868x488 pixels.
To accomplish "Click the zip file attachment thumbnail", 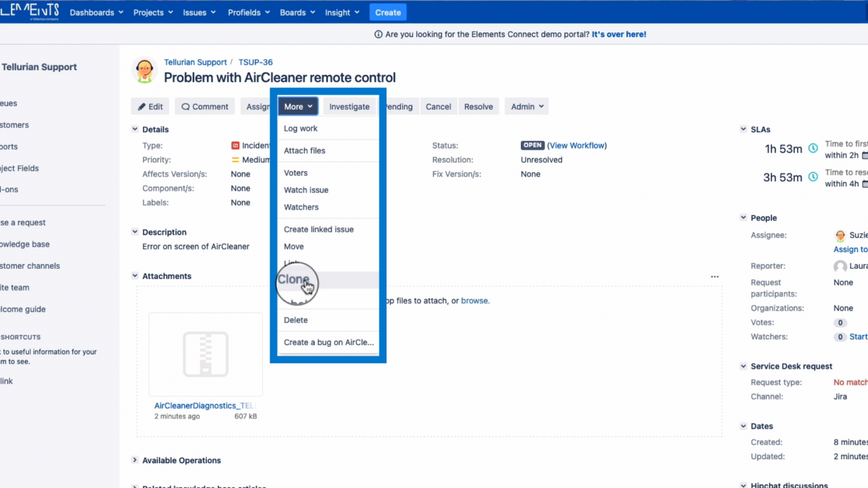I will [x=205, y=354].
